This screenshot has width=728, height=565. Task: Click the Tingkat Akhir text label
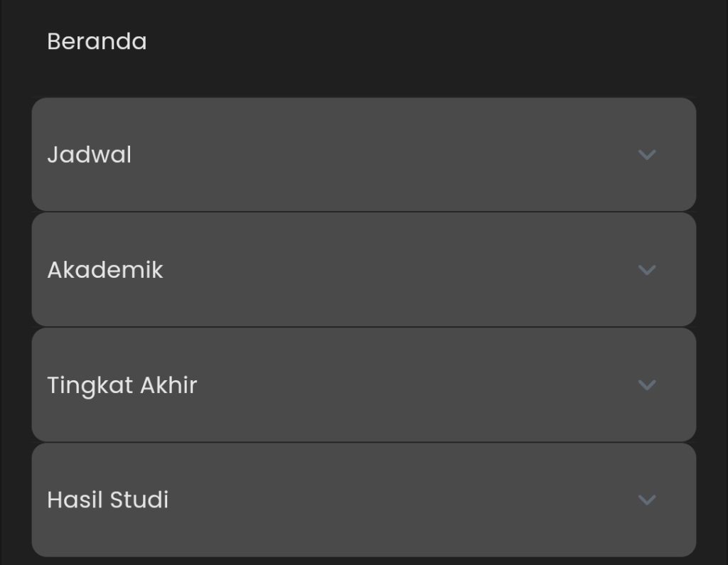[x=122, y=385]
